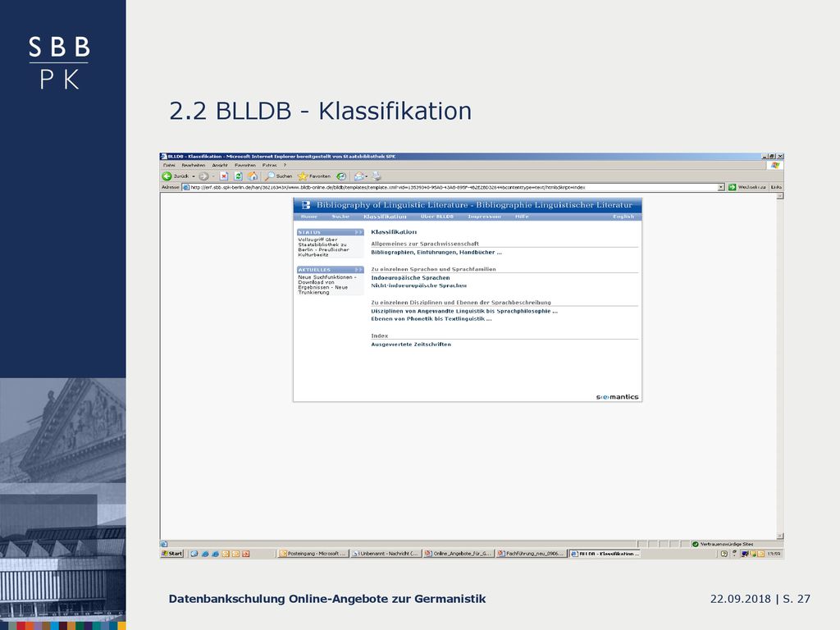This screenshot has height=630, width=840.
Task: Open Bibliographien, Einführungen, Handbücher link
Action: click(436, 253)
